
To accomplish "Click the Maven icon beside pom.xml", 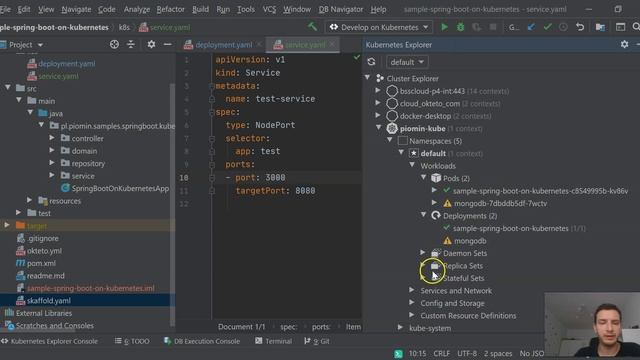I will (x=20, y=263).
